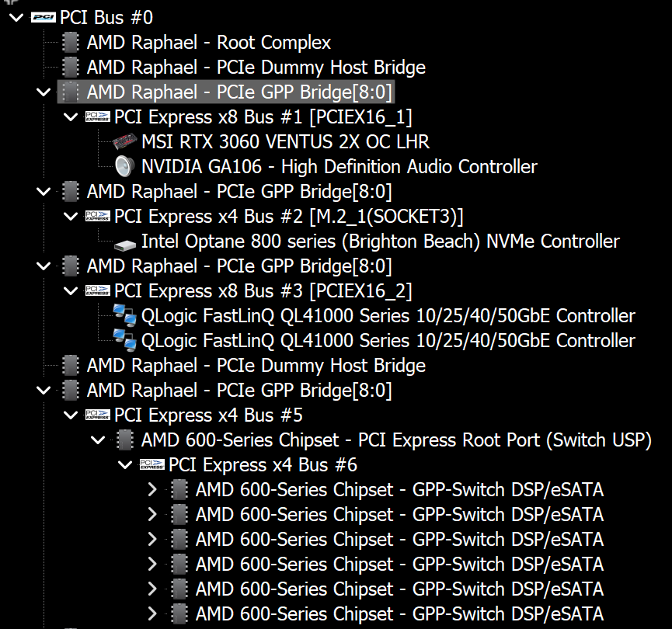Viewport: 672px width, 629px height.
Task: Click the MSI RTX 3060 graphics card icon
Action: (124, 142)
